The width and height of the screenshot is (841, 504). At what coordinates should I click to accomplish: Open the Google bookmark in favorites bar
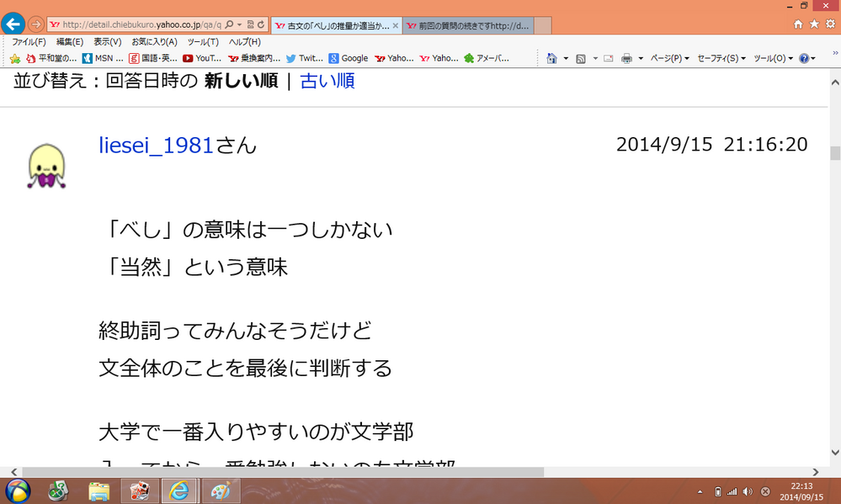(349, 58)
